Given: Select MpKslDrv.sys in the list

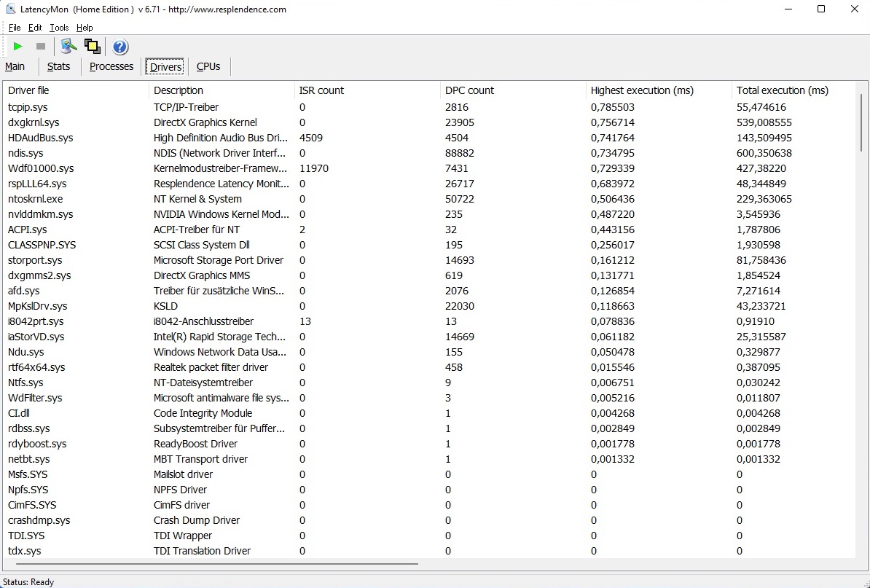Looking at the screenshot, I should (430, 306).
